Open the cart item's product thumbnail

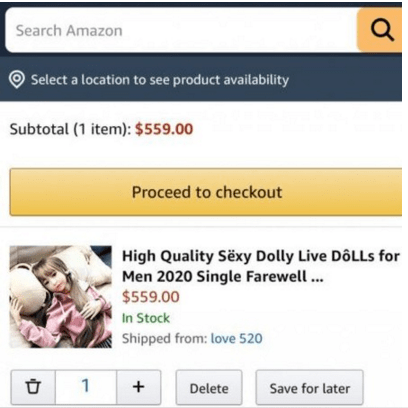[x=61, y=297]
